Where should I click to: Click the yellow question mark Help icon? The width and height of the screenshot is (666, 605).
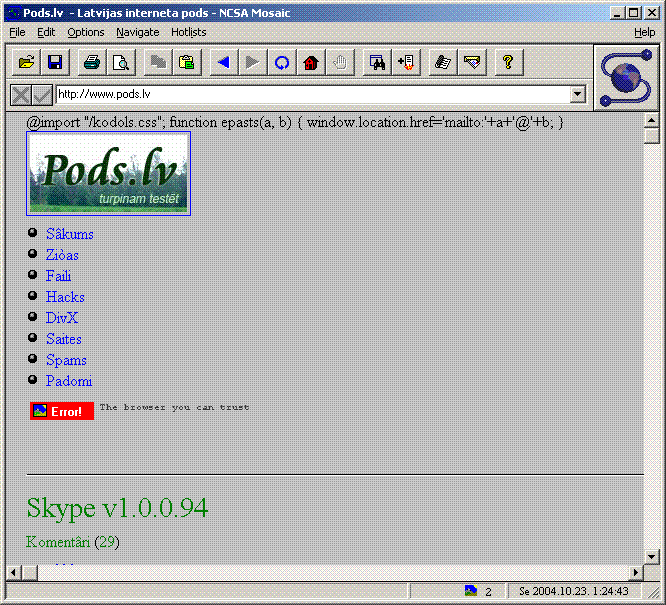click(x=508, y=62)
